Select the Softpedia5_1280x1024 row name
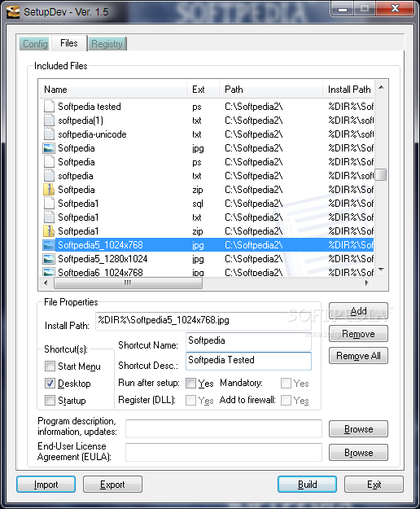 coord(103,259)
